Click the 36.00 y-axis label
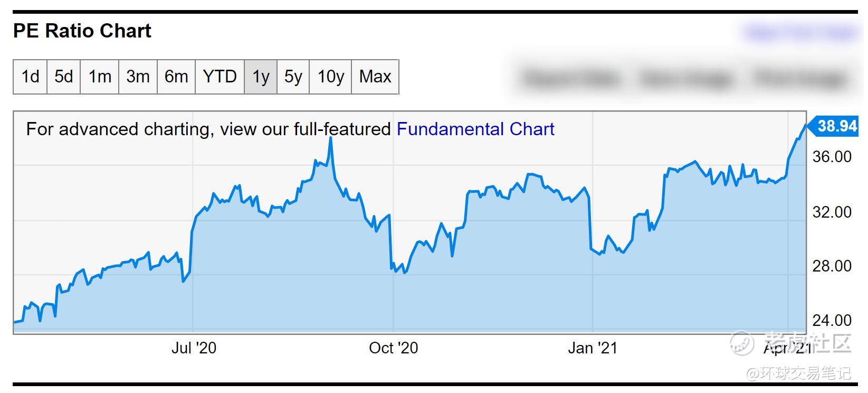 (x=832, y=157)
